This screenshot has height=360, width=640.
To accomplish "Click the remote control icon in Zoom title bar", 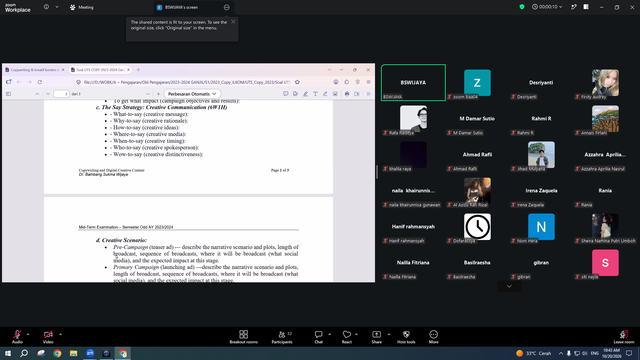I will click(573, 7).
